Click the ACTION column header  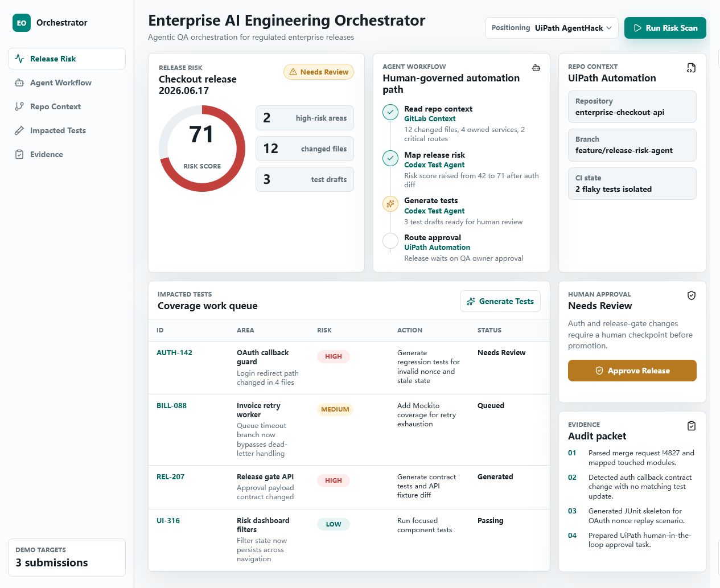[x=410, y=330]
